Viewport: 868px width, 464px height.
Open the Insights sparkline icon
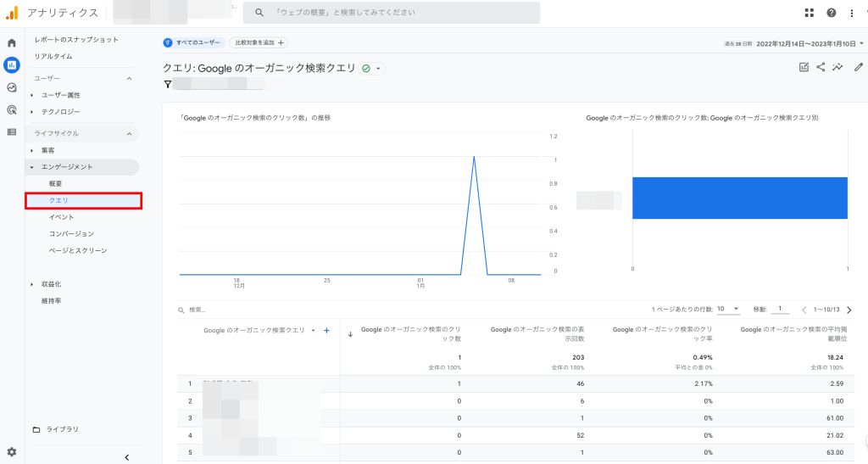(x=837, y=67)
